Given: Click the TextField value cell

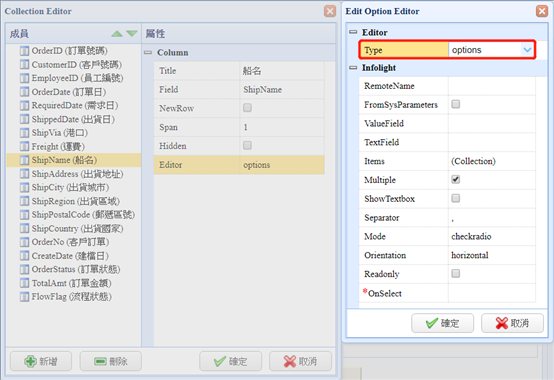Looking at the screenshot, I should pyautogui.click(x=492, y=142).
